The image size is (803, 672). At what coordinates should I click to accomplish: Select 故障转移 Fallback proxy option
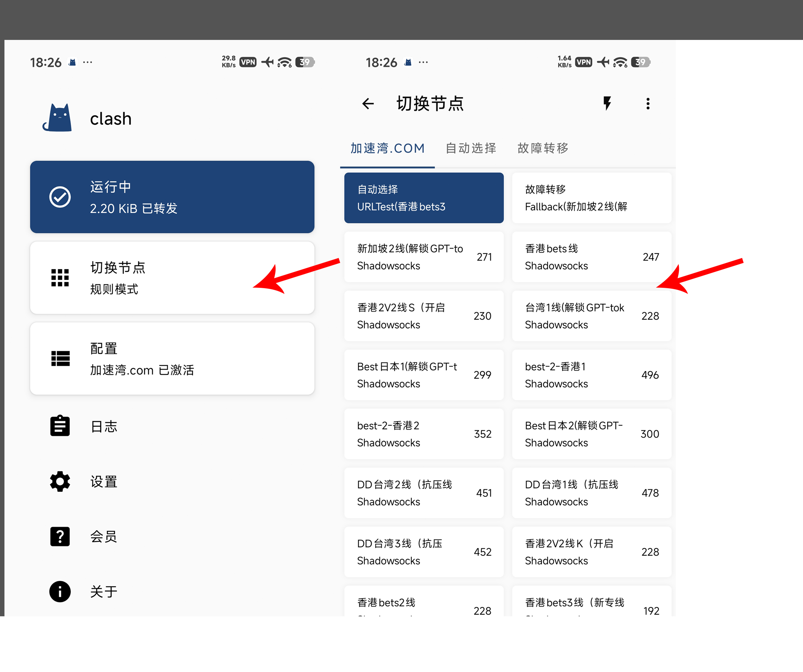pyautogui.click(x=591, y=198)
